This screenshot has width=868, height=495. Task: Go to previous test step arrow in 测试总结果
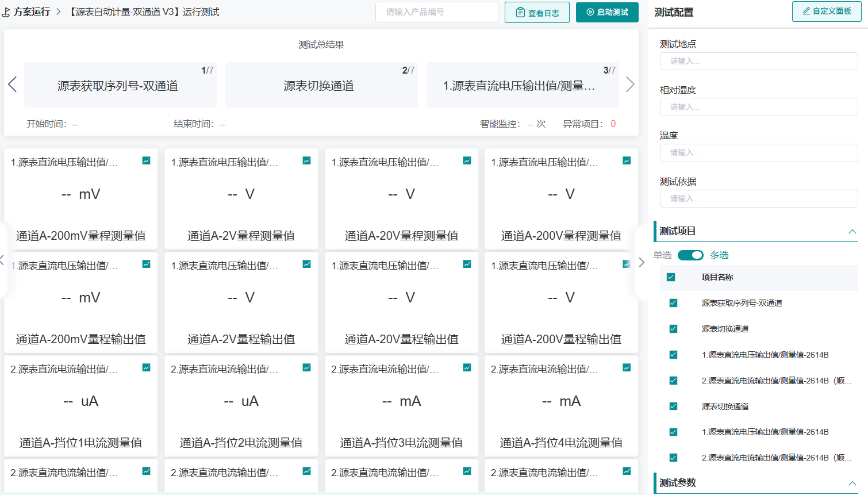pyautogui.click(x=12, y=85)
